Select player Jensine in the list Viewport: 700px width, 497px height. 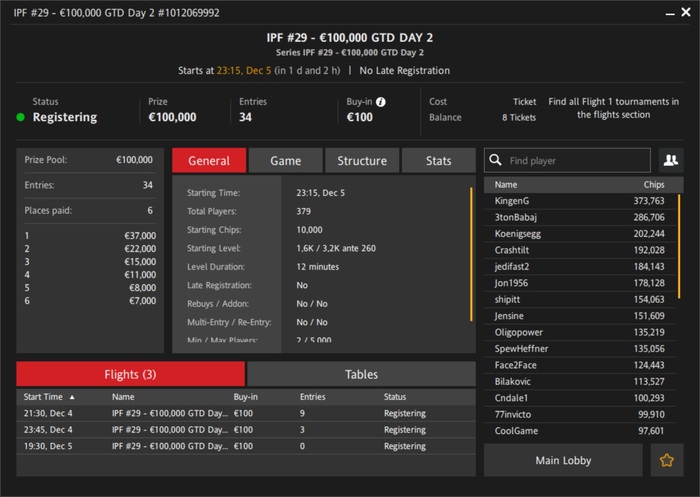(x=580, y=316)
